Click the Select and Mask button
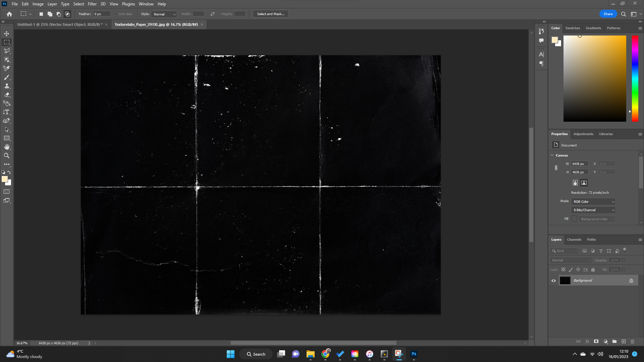 [x=270, y=14]
